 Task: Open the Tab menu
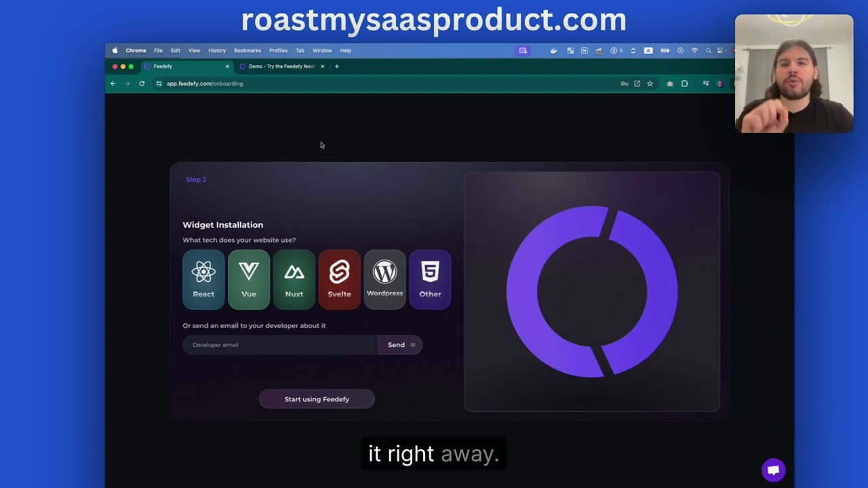pos(300,50)
